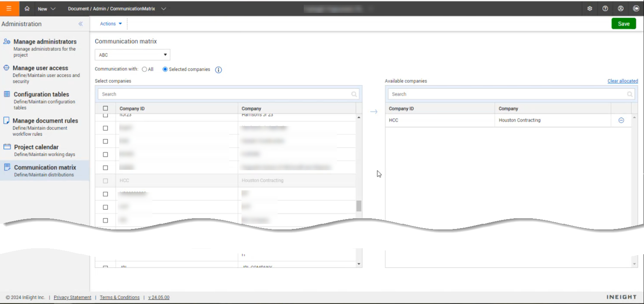
Task: Expand the New dropdown in top bar
Action: [47, 9]
